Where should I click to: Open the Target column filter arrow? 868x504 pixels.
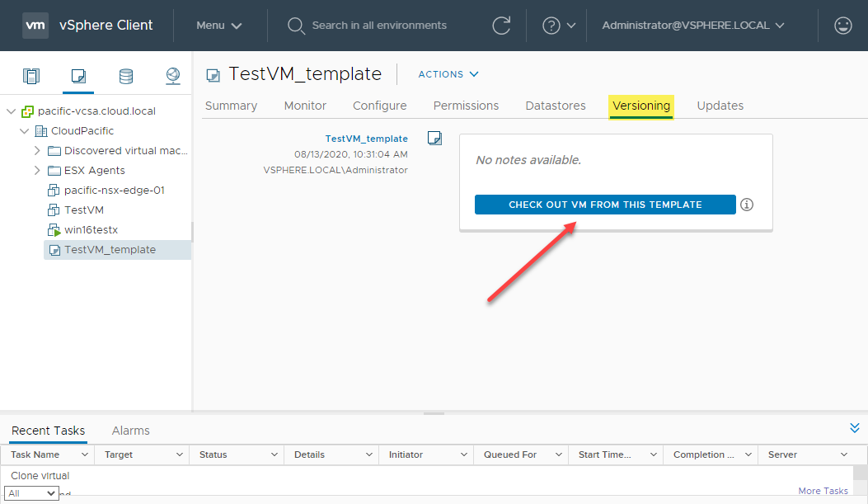click(x=180, y=455)
